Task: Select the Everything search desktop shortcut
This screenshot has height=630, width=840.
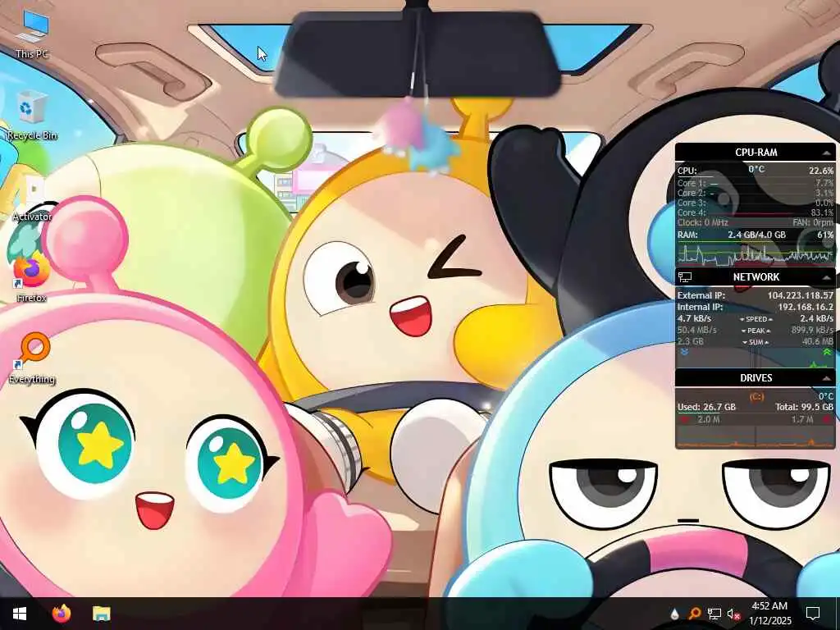Action: [32, 359]
